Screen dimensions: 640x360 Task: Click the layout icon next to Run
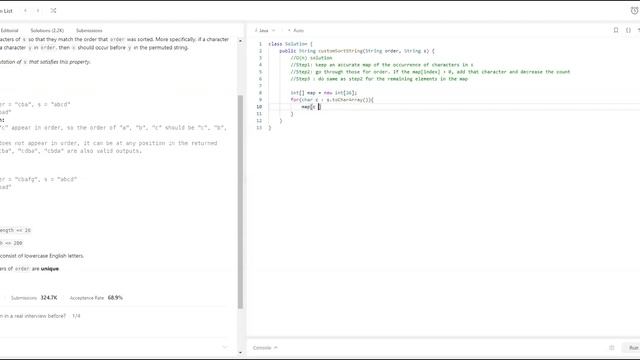coord(611,348)
